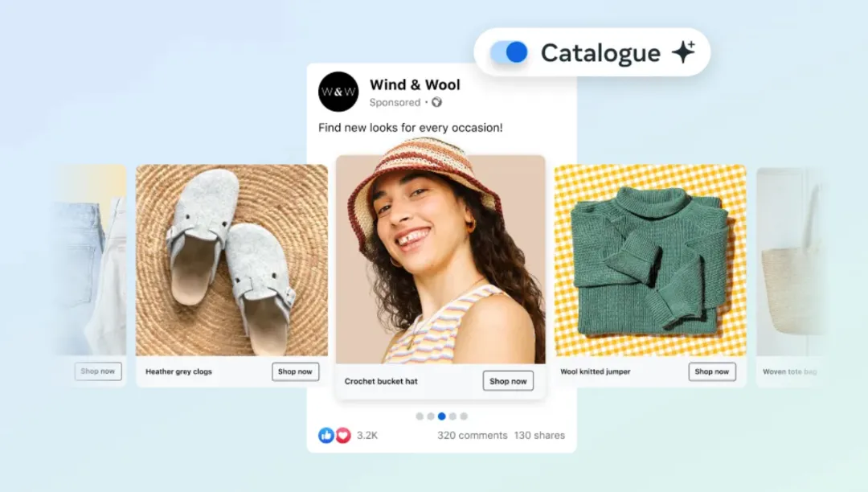This screenshot has height=492, width=868.
Task: Open the grey clogs product image
Action: pyautogui.click(x=231, y=260)
